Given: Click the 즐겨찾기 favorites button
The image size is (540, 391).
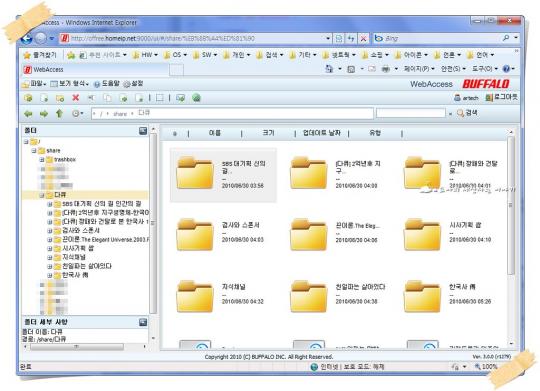Looking at the screenshot, I should 40,55.
